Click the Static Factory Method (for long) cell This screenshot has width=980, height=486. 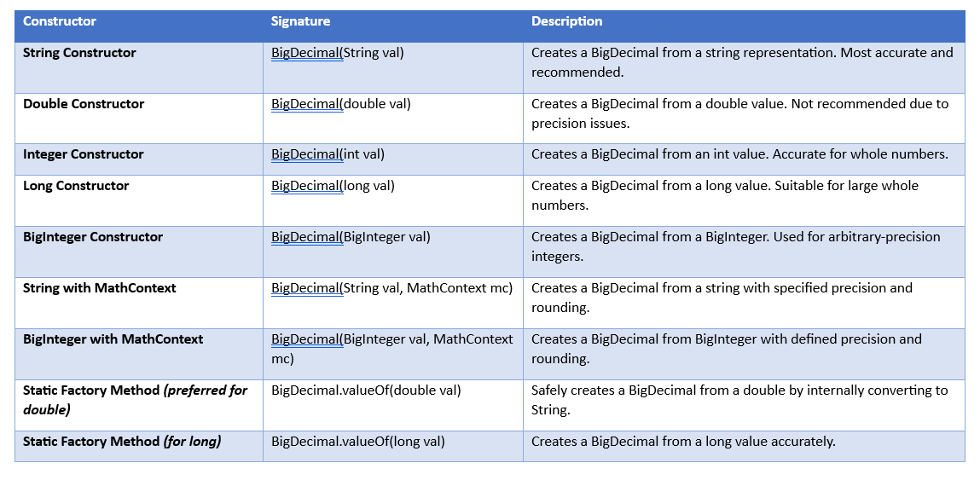tap(122, 442)
